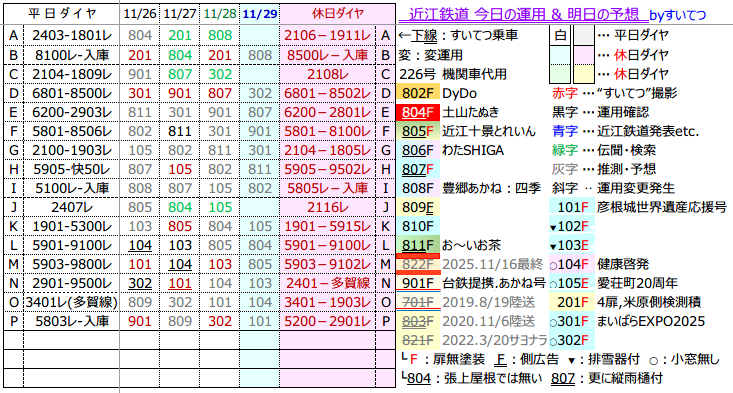Click the holiday cell 3401-1903レ
This screenshot has height=393, width=733.
click(328, 302)
